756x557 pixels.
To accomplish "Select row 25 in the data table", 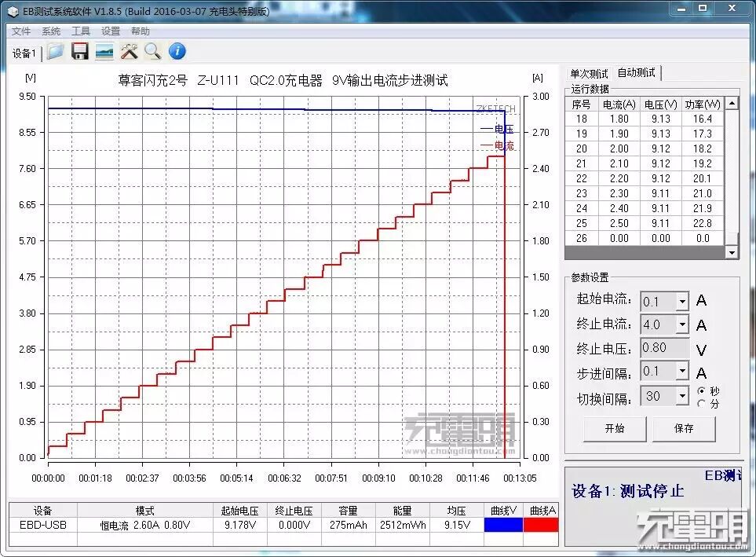I will (x=645, y=223).
